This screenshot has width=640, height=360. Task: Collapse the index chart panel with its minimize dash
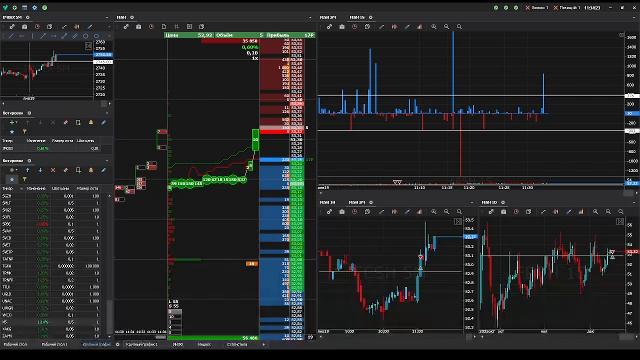(x=107, y=17)
